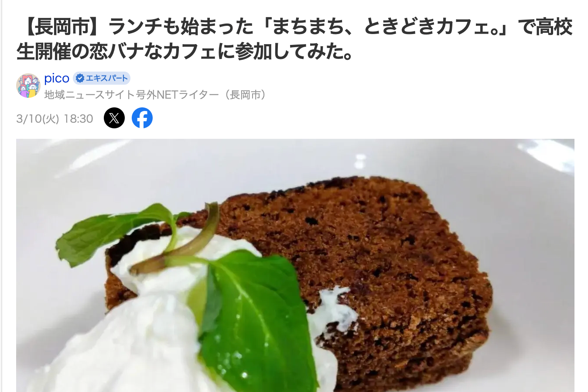Click the 3/10(火) date text

(x=38, y=119)
